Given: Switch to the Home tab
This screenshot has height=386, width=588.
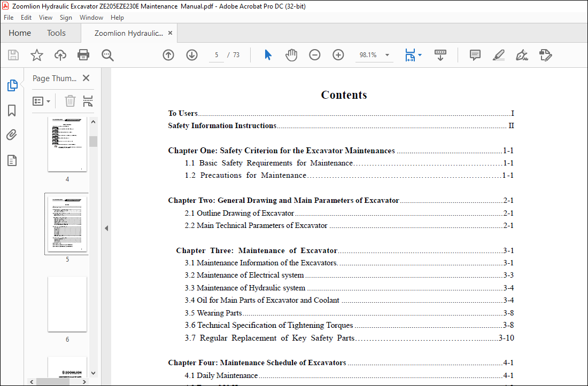Looking at the screenshot, I should (x=20, y=33).
